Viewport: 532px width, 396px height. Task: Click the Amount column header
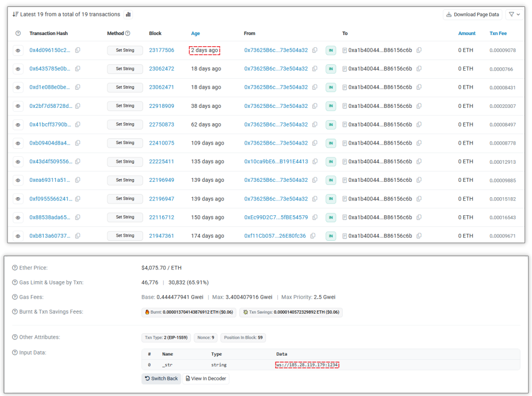(x=467, y=33)
